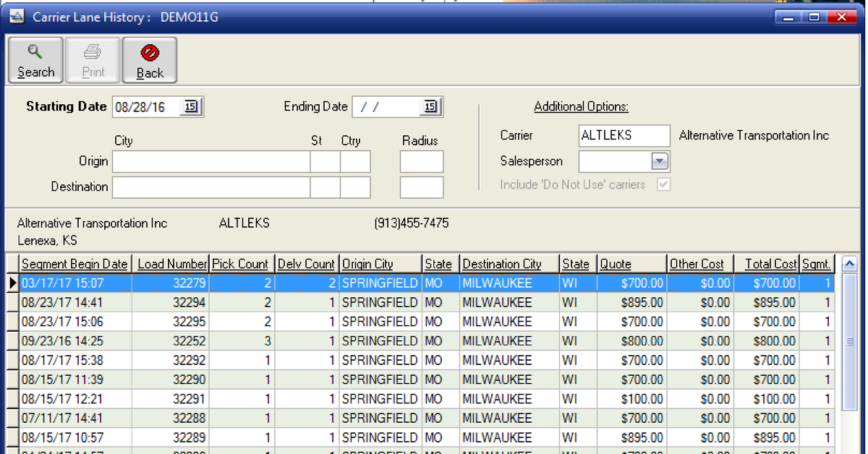
Task: Open the Starting Date calendar icon
Action: [x=191, y=106]
